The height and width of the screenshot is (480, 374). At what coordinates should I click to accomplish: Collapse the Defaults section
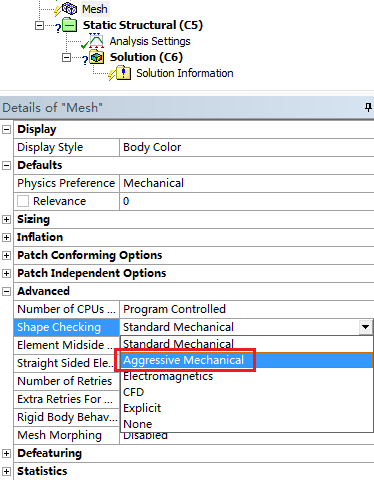click(x=6, y=165)
